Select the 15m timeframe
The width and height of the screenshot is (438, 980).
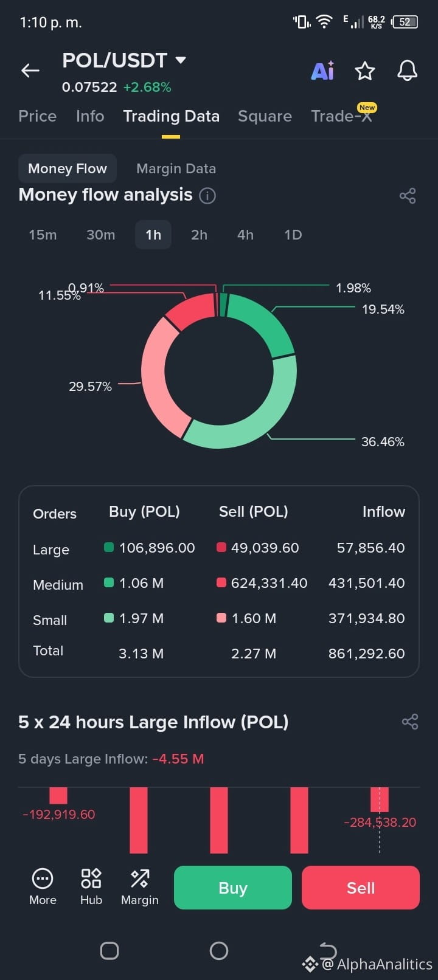click(x=43, y=235)
